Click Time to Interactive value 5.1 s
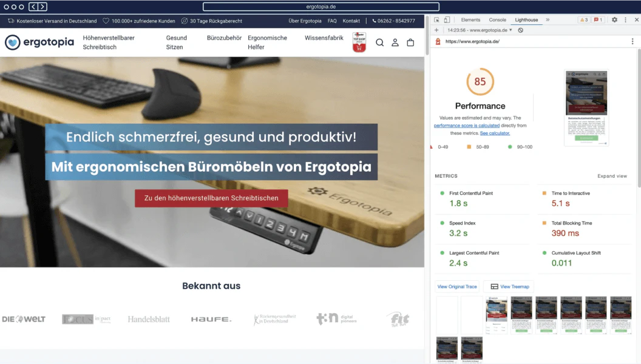Image resolution: width=641 pixels, height=364 pixels. coord(560,203)
